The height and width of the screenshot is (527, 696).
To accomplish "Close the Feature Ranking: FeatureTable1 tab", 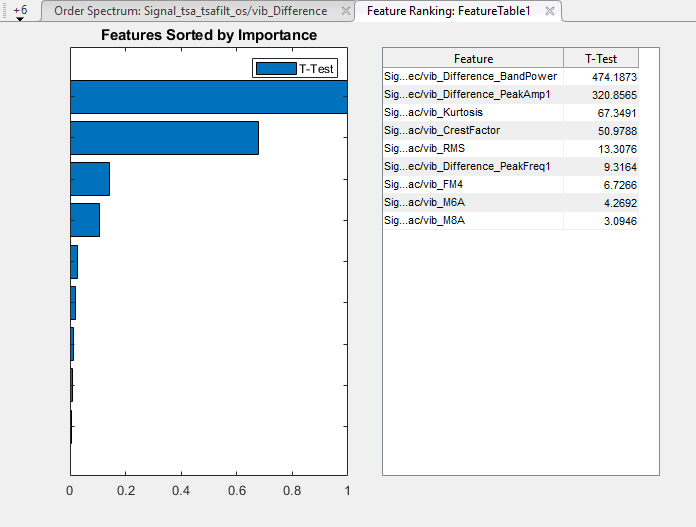I will 549,11.
